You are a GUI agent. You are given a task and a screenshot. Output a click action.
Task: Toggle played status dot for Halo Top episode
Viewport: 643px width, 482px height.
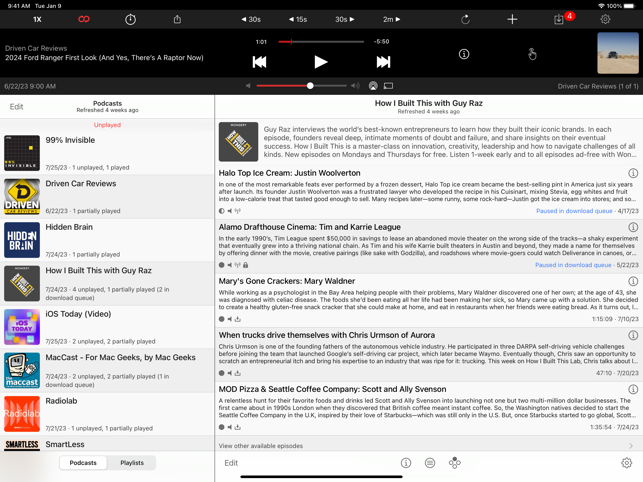pyautogui.click(x=221, y=211)
